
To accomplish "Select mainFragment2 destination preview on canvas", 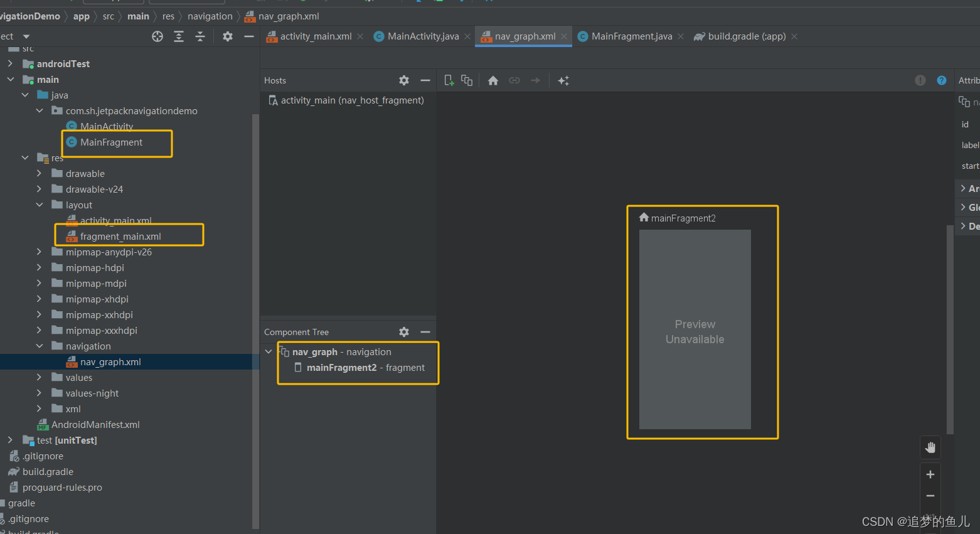I will pyautogui.click(x=695, y=329).
